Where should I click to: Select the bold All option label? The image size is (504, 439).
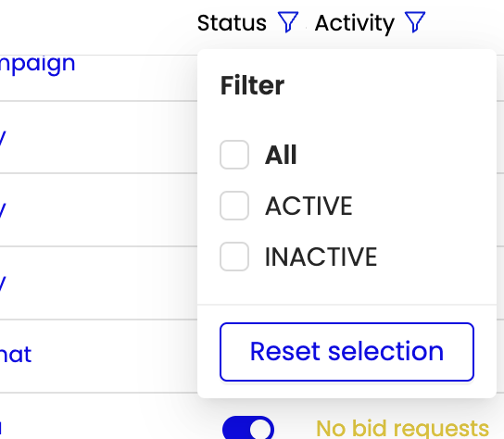click(x=281, y=155)
